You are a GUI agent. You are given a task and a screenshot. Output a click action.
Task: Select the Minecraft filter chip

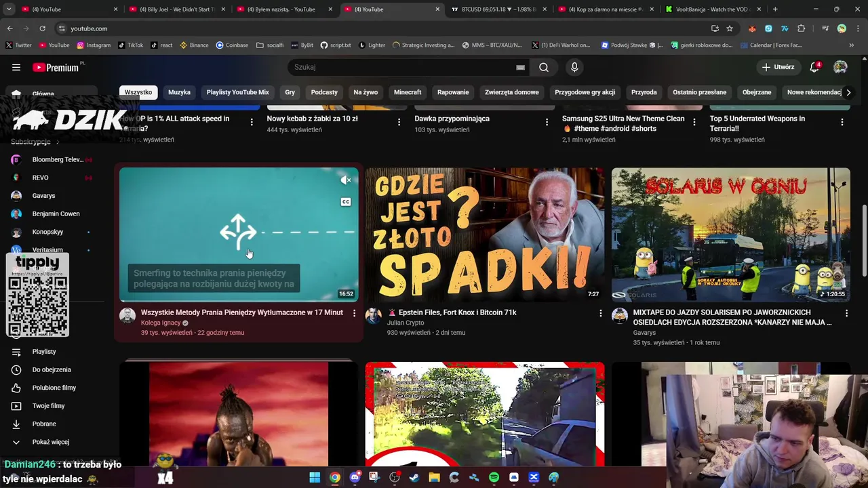pos(408,92)
